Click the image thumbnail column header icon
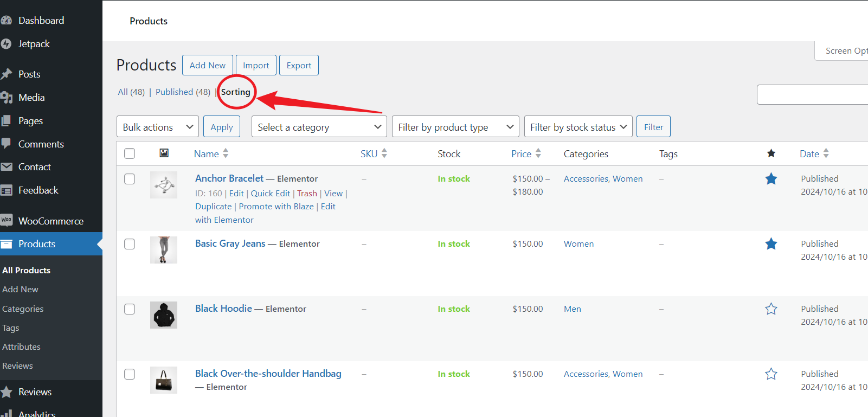Viewport: 868px width, 417px height. [164, 153]
